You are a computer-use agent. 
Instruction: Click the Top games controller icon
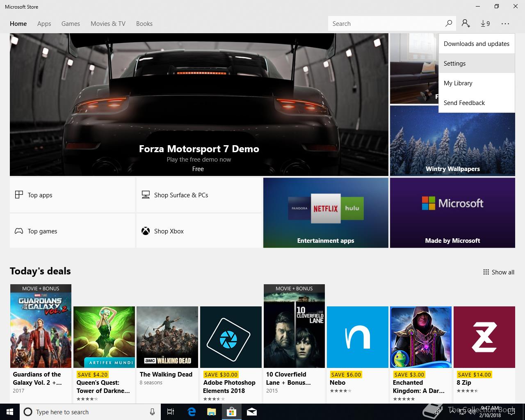click(19, 231)
